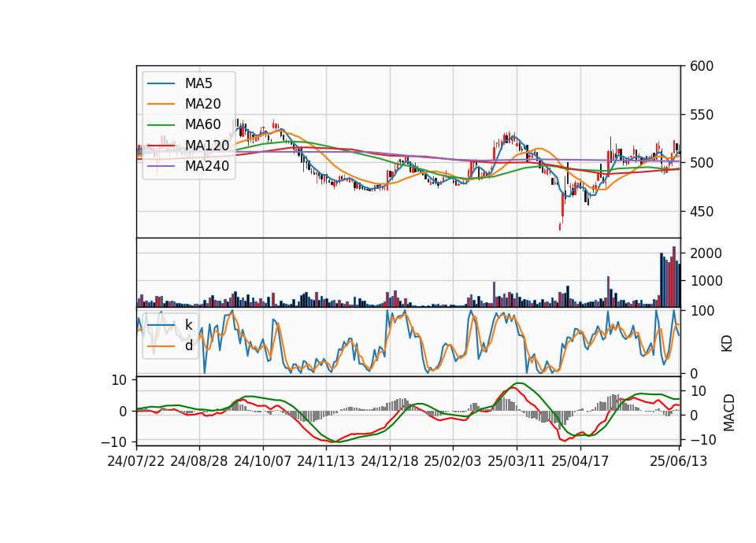Click the KD axis title

coord(727,343)
